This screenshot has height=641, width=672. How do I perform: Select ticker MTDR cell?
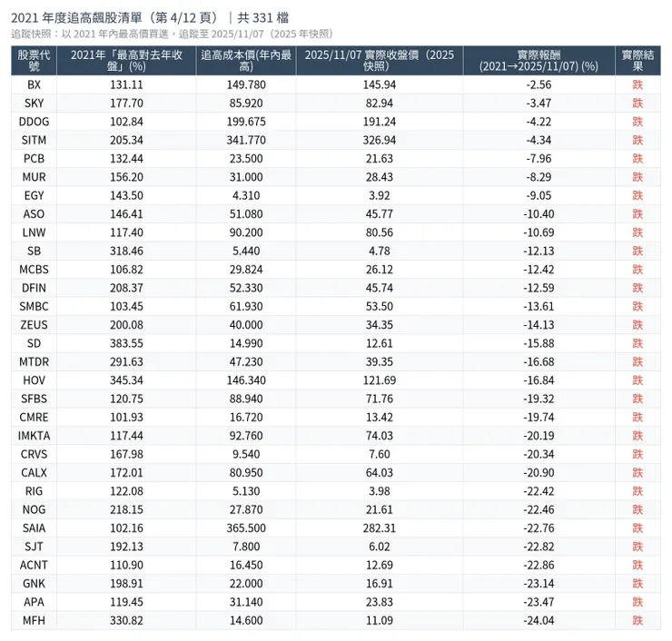(34, 361)
